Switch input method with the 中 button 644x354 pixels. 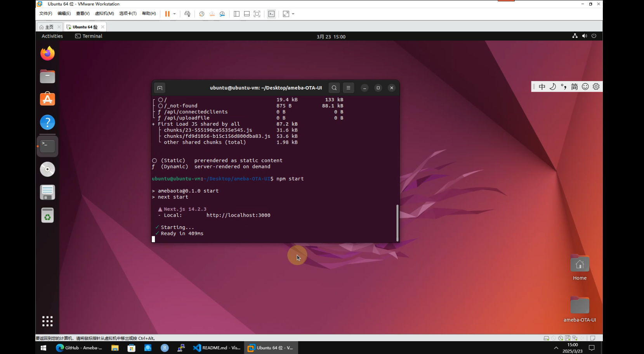[x=542, y=87]
